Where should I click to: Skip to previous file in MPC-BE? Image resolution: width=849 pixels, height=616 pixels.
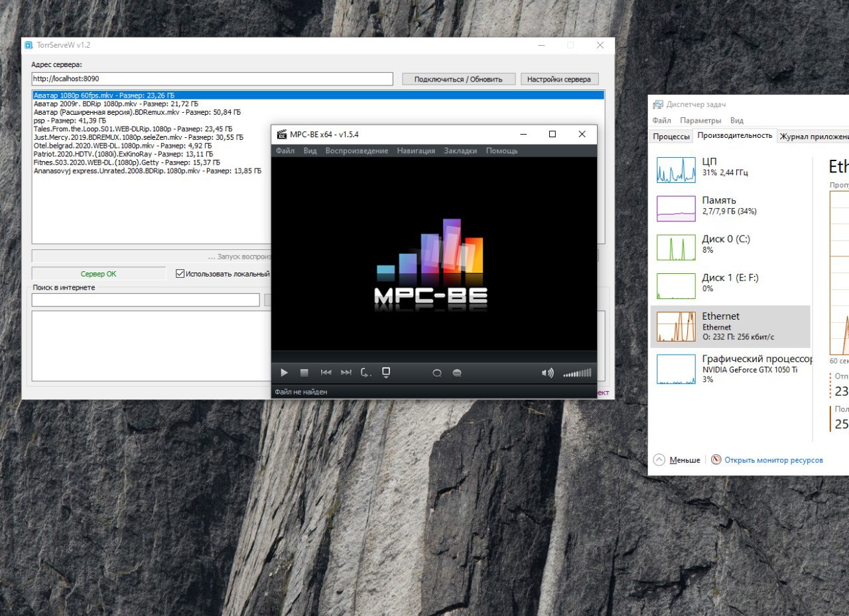(x=326, y=373)
